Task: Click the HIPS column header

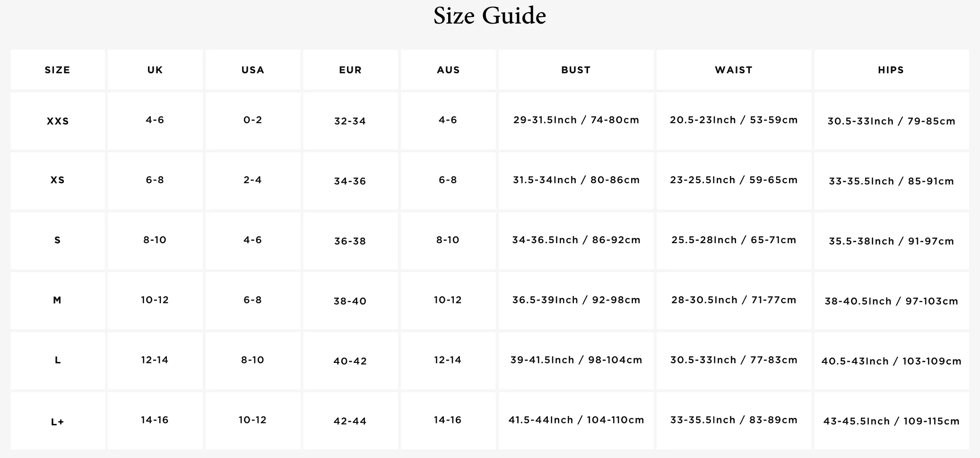Action: click(891, 70)
